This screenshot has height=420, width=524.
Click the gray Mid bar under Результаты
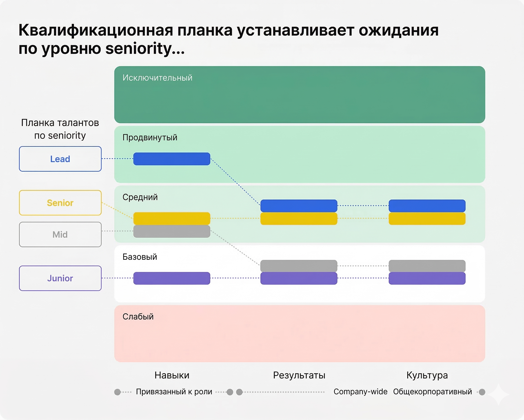pos(298,266)
